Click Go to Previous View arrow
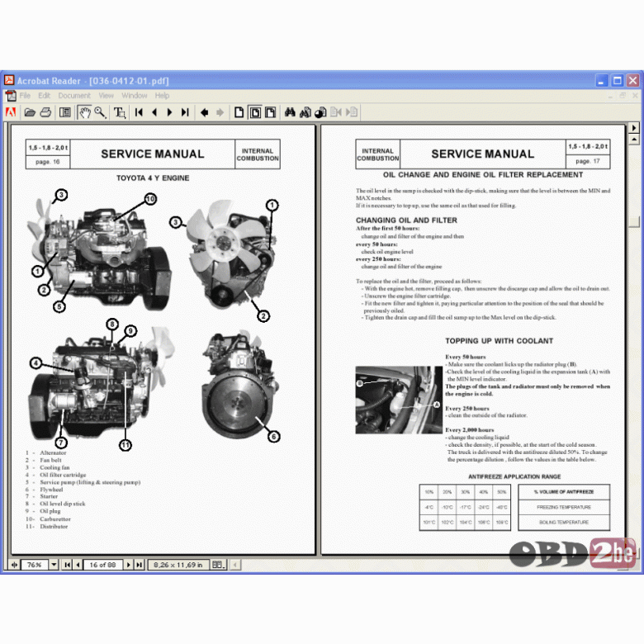 point(204,112)
